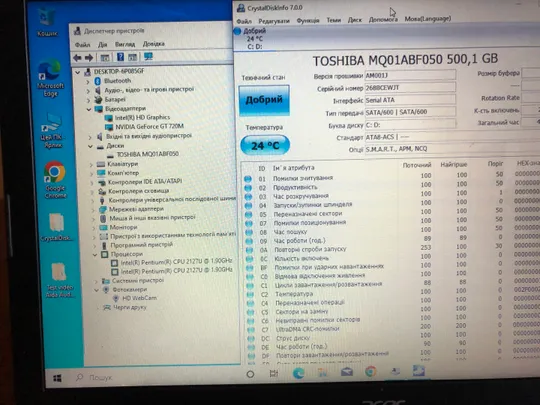Image resolution: width=540 pixels, height=405 pixels.
Task: Click Device Manager help toolbar icon
Action: (120, 57)
